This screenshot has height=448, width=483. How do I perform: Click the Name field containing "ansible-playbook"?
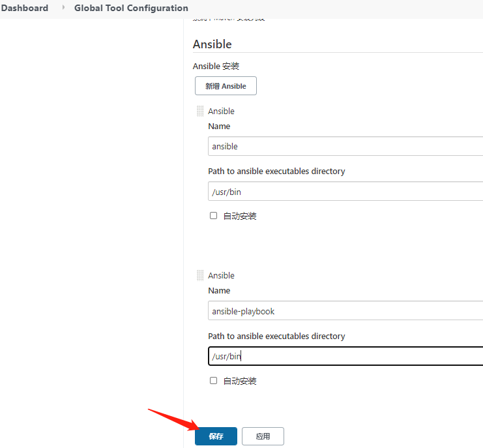[345, 311]
